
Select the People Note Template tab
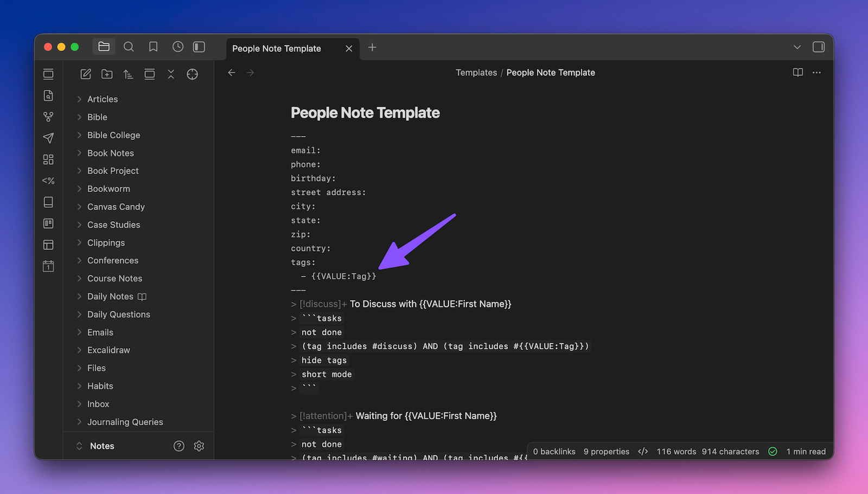pyautogui.click(x=277, y=48)
